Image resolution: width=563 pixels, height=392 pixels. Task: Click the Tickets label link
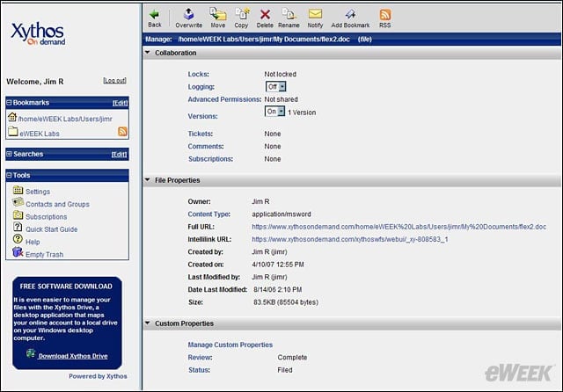pyautogui.click(x=201, y=134)
